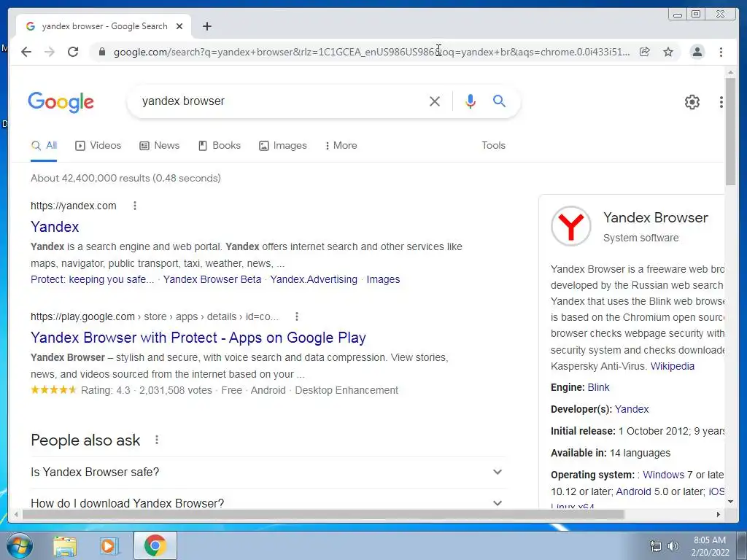Open Windows Explorer from taskbar
747x560 pixels.
[x=65, y=546]
